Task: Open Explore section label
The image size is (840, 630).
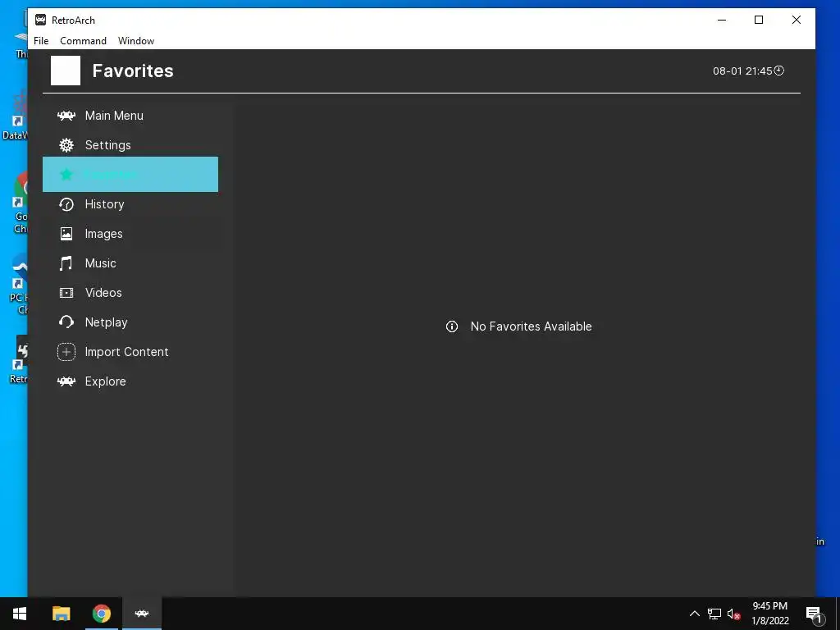Action: (x=105, y=381)
